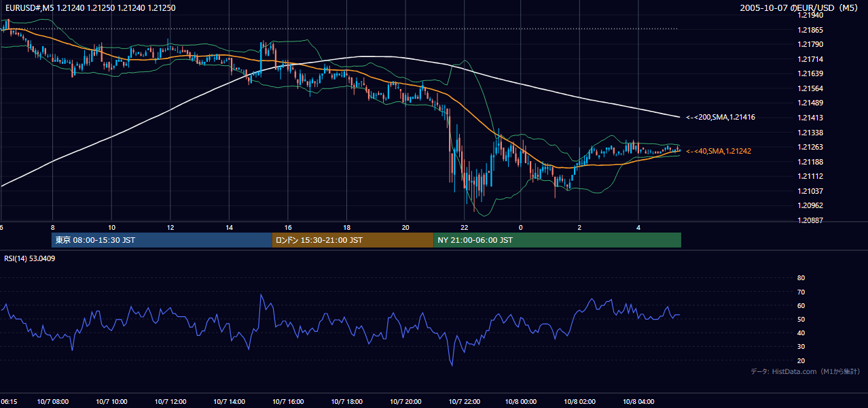Click the 10/8 04:00 time axis label
The height and width of the screenshot is (408, 868).
[638, 401]
